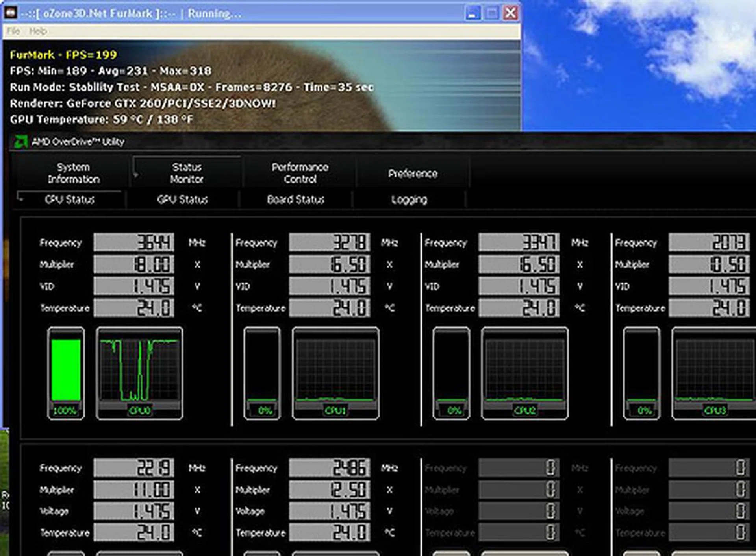Select the Logging sub-tab

click(409, 199)
